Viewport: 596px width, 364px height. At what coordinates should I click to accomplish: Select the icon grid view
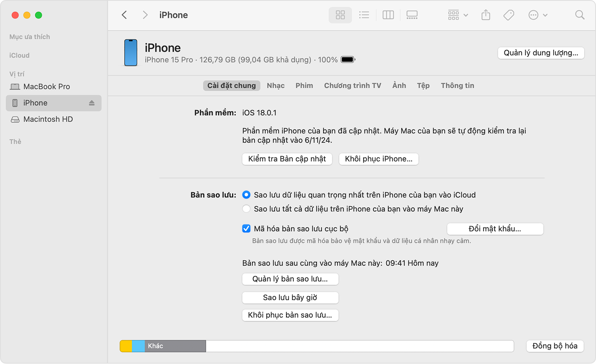(340, 15)
